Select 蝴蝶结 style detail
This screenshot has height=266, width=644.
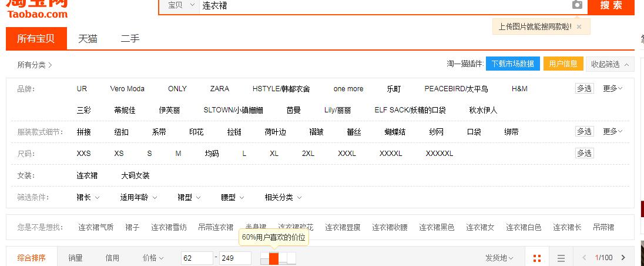[x=395, y=132]
